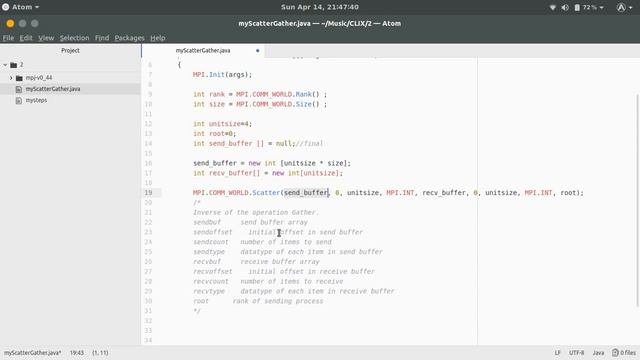Expand the mpj-v0_44 folder
640x360 pixels.
coord(11,78)
